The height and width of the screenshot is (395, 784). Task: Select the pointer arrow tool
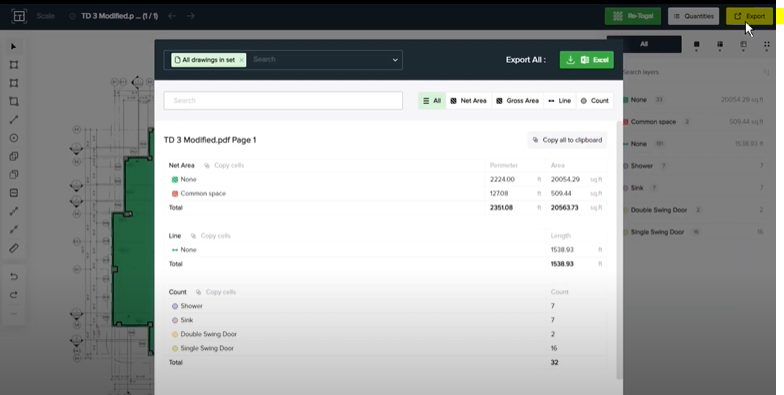pos(14,46)
